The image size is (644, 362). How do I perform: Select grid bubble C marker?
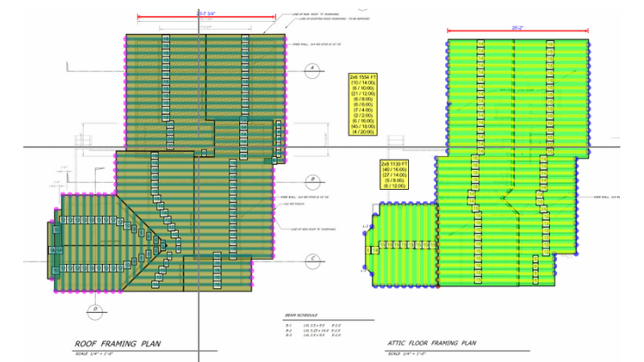312,258
